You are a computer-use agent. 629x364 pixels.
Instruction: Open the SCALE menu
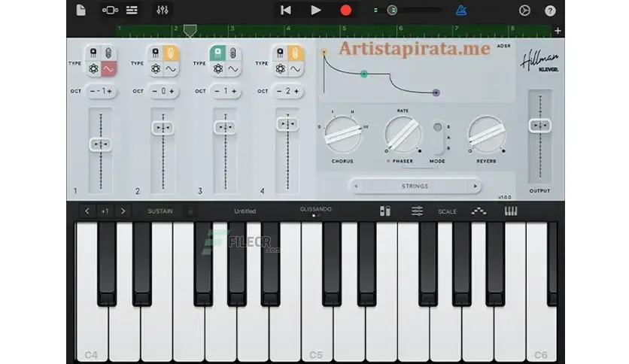pyautogui.click(x=447, y=211)
